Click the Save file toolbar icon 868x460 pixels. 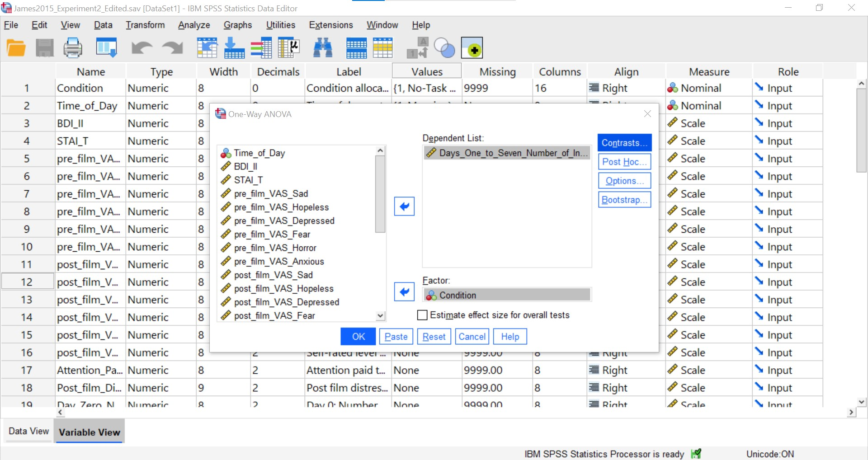(44, 48)
